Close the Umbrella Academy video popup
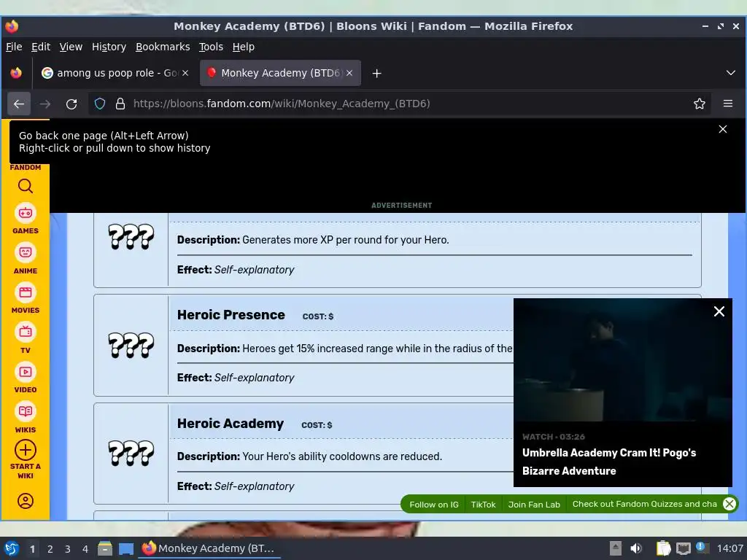 [719, 311]
